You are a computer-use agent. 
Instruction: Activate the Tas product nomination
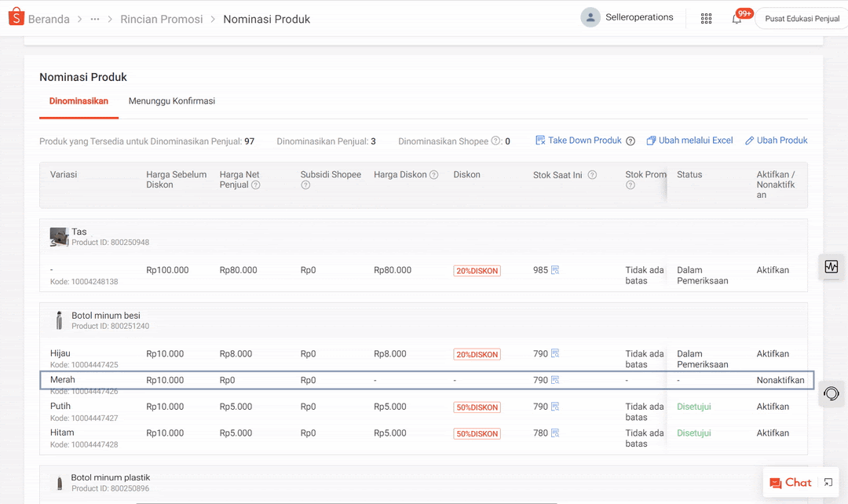(773, 270)
